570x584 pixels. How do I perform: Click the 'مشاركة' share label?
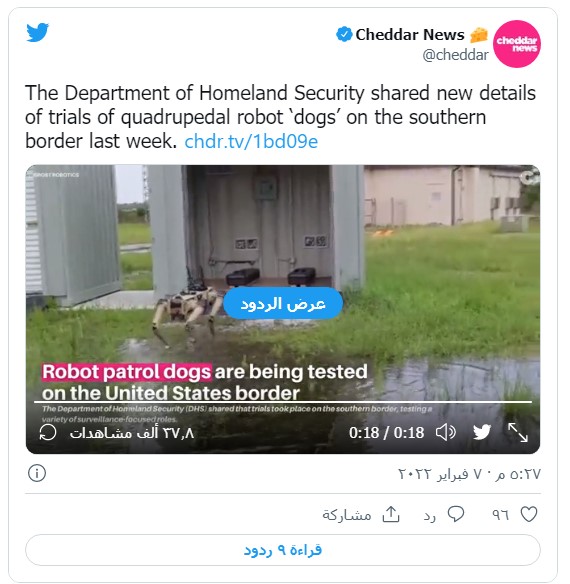(347, 515)
